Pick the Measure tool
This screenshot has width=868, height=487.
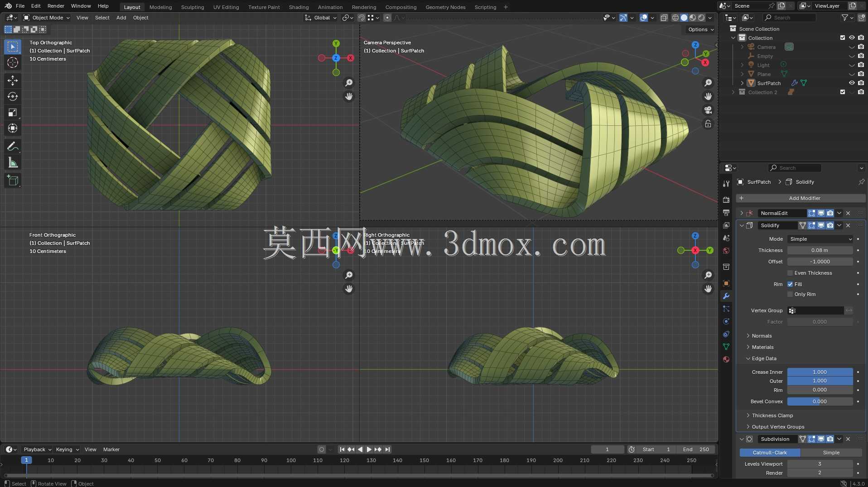tap(13, 162)
